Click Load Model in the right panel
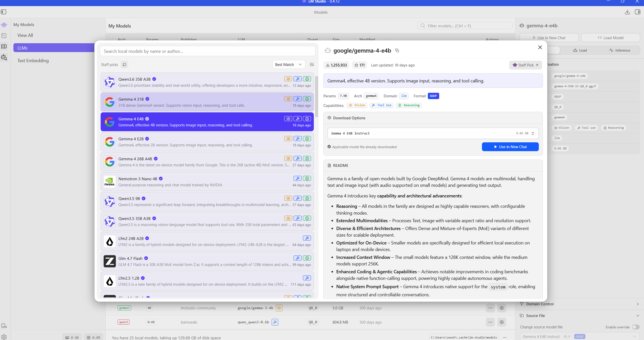 610,38
